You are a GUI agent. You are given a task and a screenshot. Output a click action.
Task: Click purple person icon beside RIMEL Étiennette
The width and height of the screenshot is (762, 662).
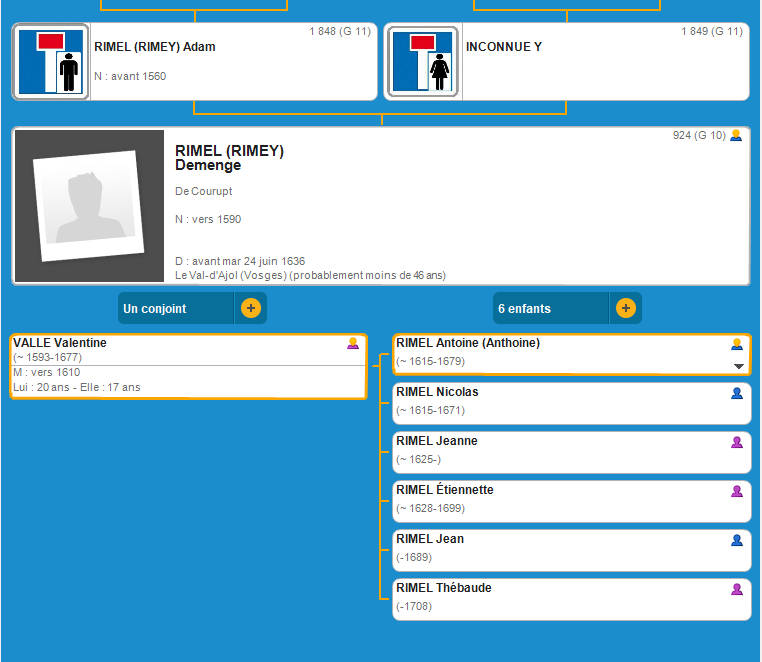tap(737, 491)
